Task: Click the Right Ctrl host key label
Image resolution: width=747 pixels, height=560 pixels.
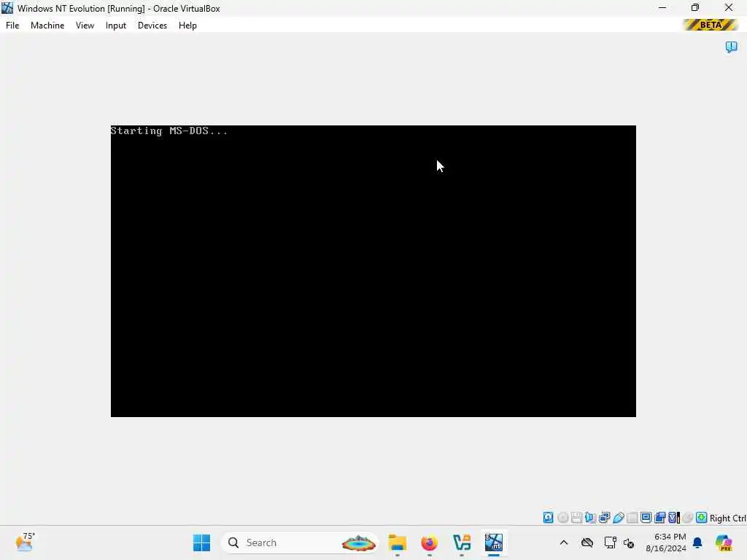Action: (728, 518)
